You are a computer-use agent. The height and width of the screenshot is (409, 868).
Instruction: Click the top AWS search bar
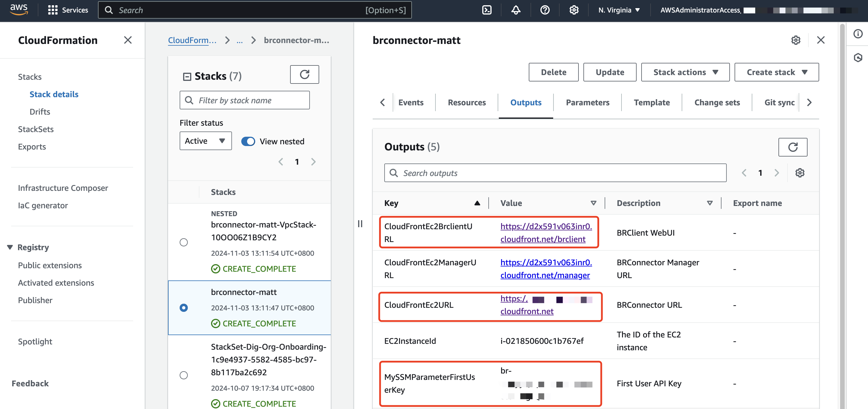coord(254,10)
